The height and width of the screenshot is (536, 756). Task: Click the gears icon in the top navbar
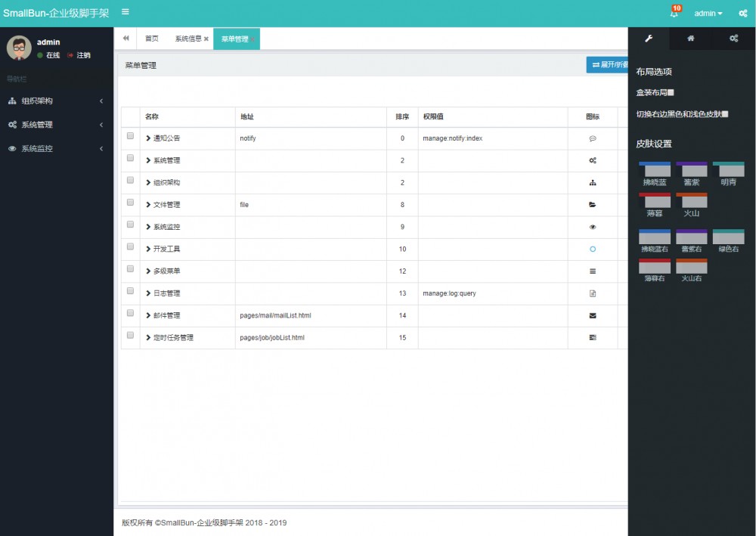point(742,13)
